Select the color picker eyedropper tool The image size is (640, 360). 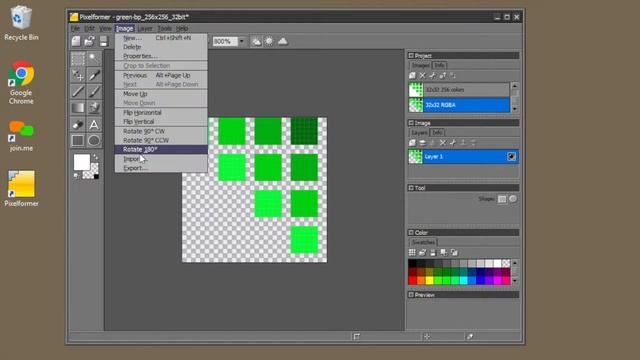pos(94,75)
